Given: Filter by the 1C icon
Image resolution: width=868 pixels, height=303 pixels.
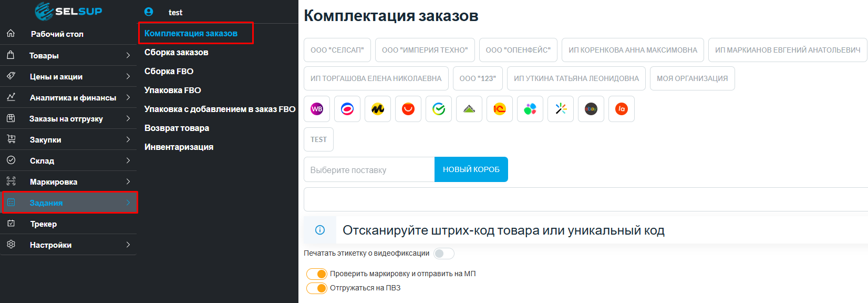Looking at the screenshot, I should [500, 109].
